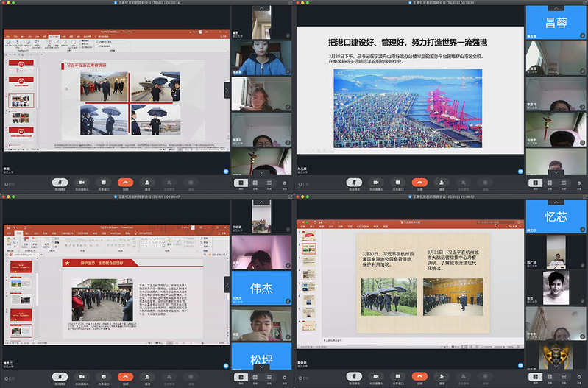Toggle unmute microphone in the meeting with 昌蓉 tile
Viewport: 588px width, 388px height.
coord(355,182)
